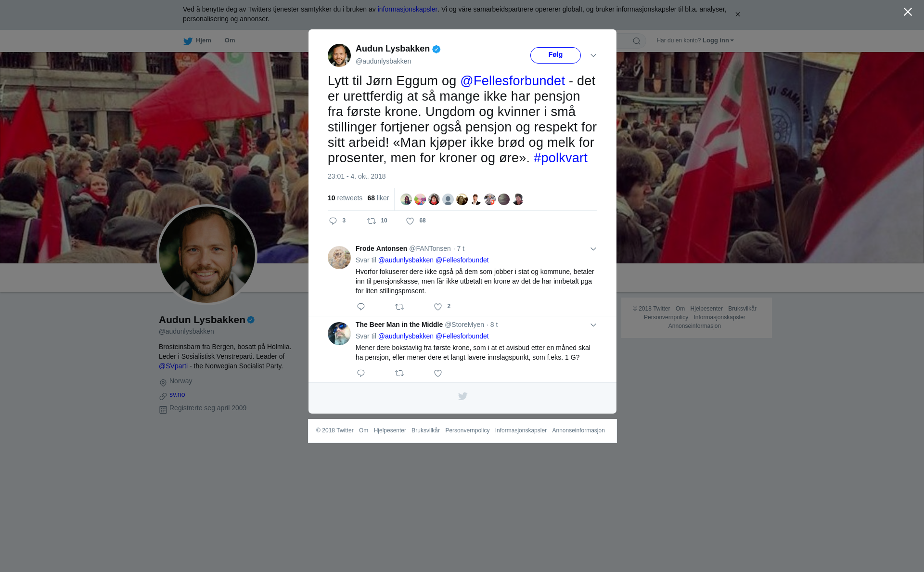Like Frode Antonsen's reply
This screenshot has width=924, height=572.
pos(438,307)
